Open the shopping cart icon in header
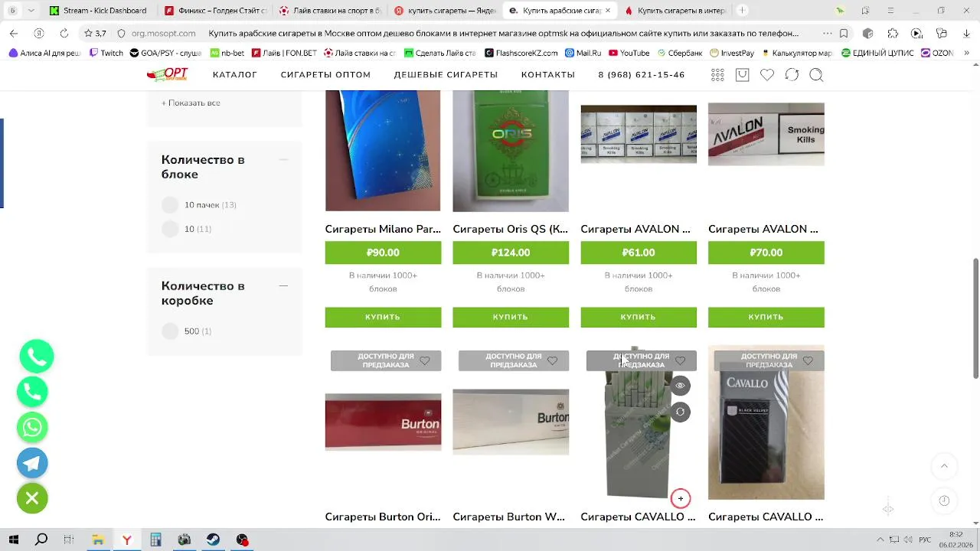Image resolution: width=980 pixels, height=551 pixels. click(742, 75)
